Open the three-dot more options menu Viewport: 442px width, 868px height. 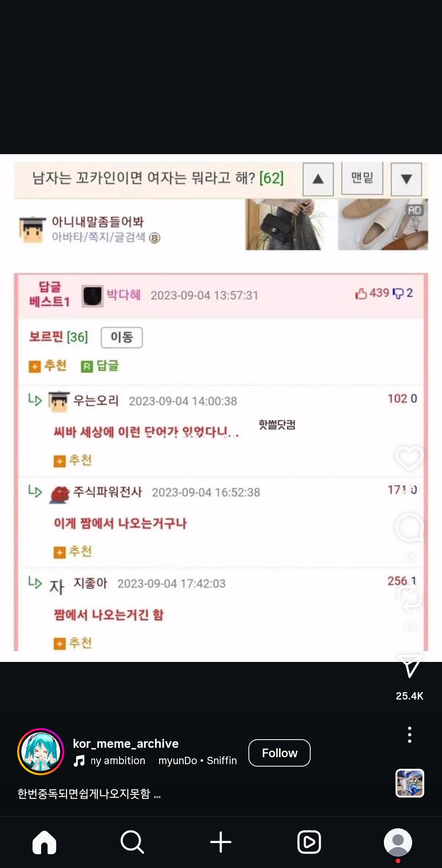pyautogui.click(x=409, y=735)
